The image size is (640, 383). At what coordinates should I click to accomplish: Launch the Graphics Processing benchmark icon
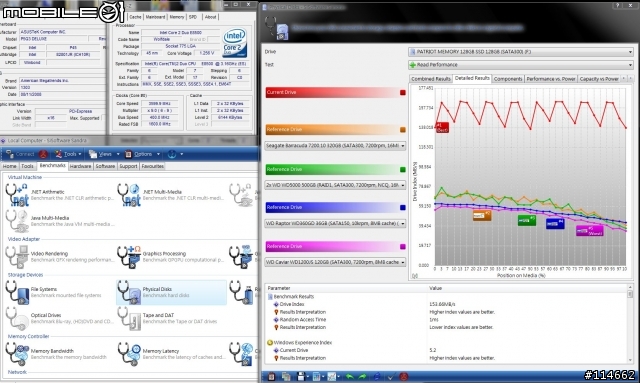(129, 256)
